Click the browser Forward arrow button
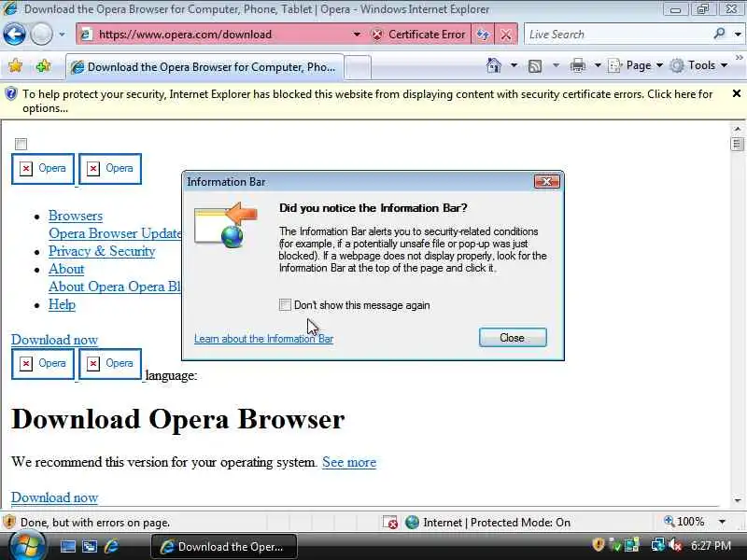The image size is (747, 560). [x=41, y=35]
